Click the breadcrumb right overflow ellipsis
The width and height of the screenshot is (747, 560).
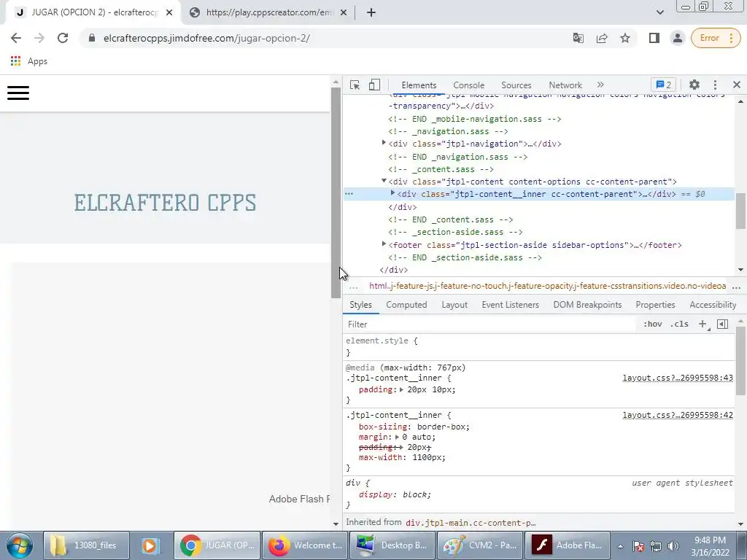coord(737,287)
